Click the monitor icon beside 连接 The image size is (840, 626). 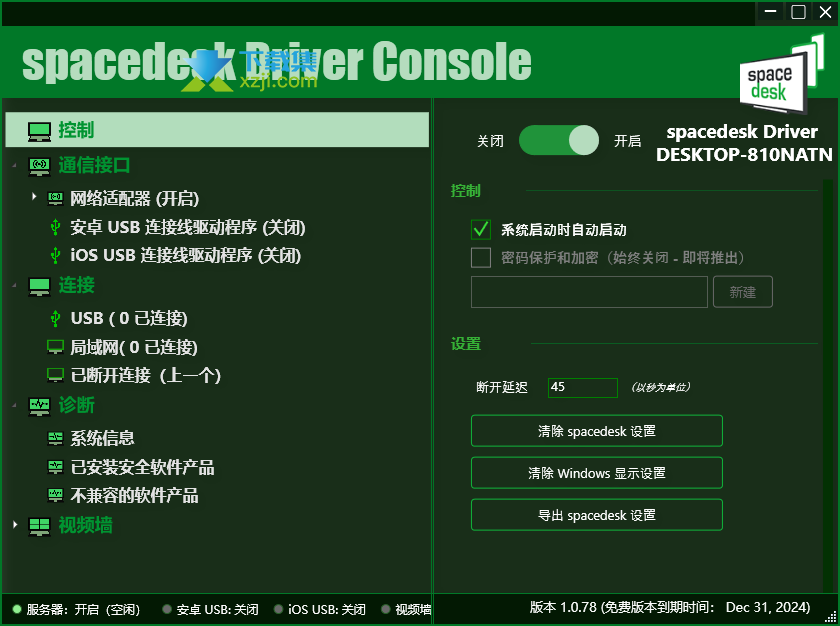point(39,286)
